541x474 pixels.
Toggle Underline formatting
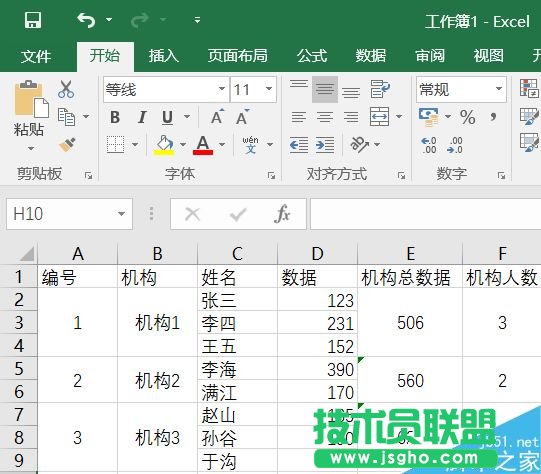pos(168,117)
